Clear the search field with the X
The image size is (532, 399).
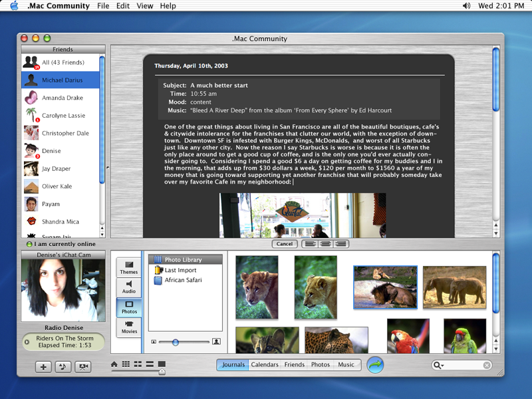click(x=487, y=365)
